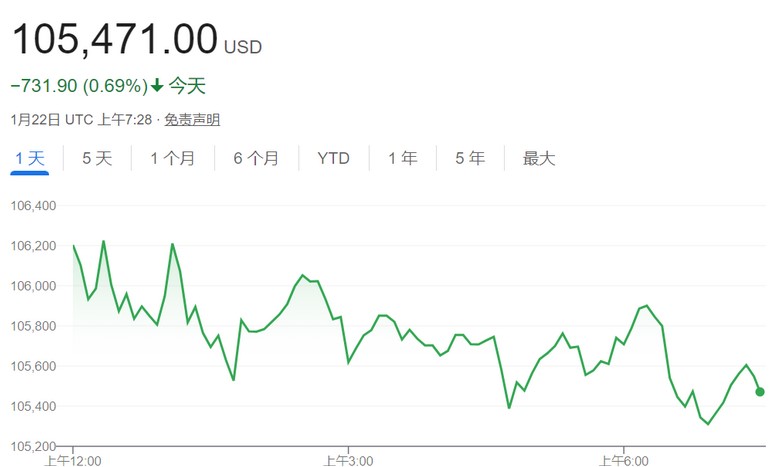Click the 上午3:00 time axis marker
Screen dimensions: 769x467
pyautogui.click(x=347, y=460)
